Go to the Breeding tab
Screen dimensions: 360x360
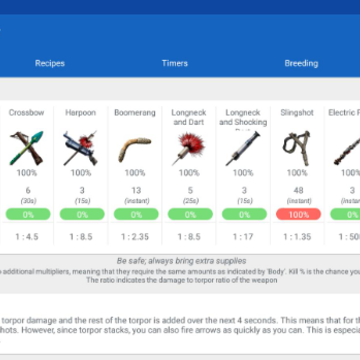click(x=301, y=63)
